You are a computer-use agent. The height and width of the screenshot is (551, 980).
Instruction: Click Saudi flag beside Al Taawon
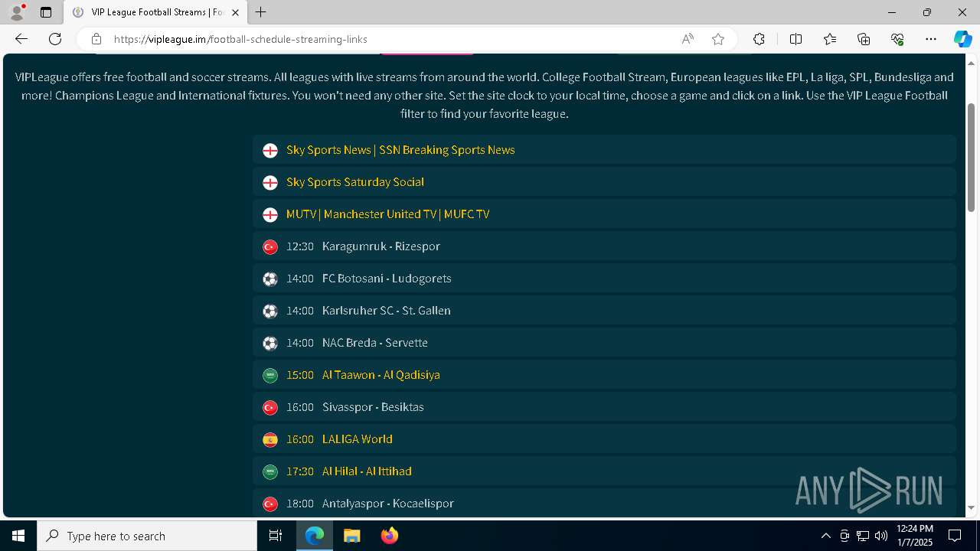click(x=270, y=376)
